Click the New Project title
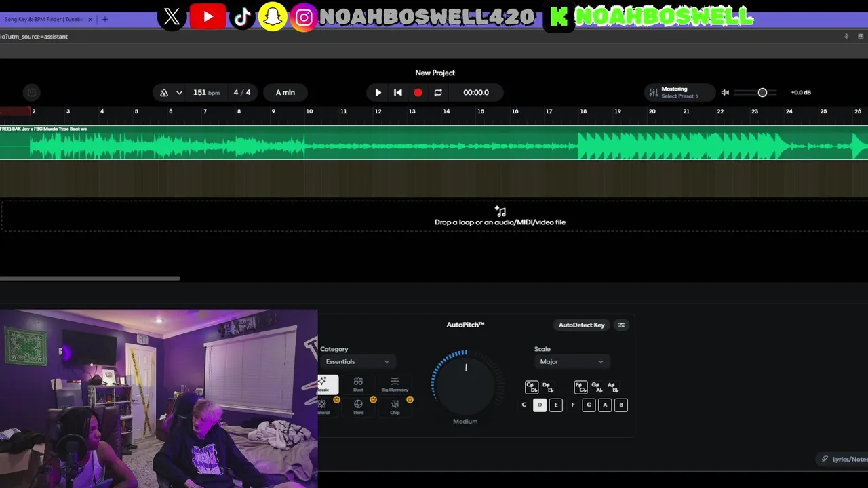The height and width of the screenshot is (488, 868). point(435,73)
